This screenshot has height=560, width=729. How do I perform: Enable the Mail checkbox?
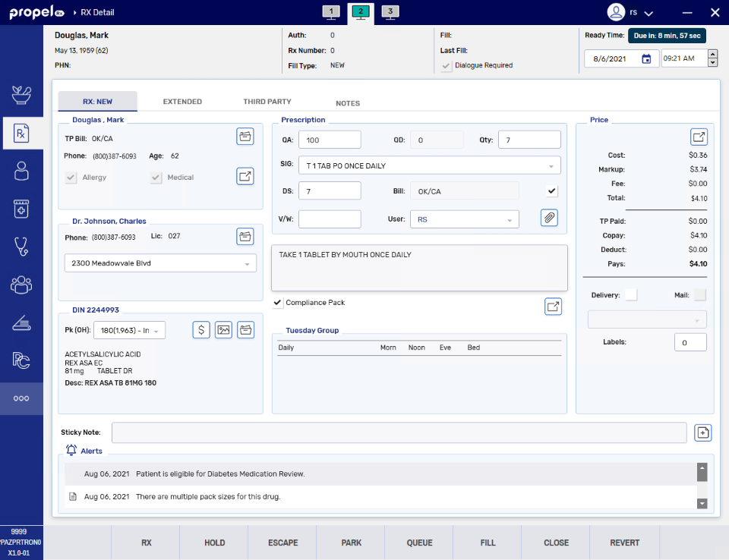699,295
